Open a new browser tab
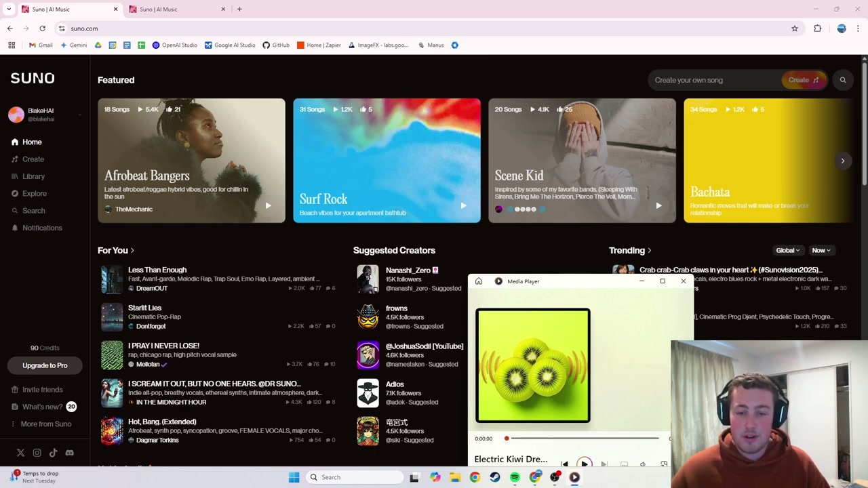The image size is (868, 488). 239,9
